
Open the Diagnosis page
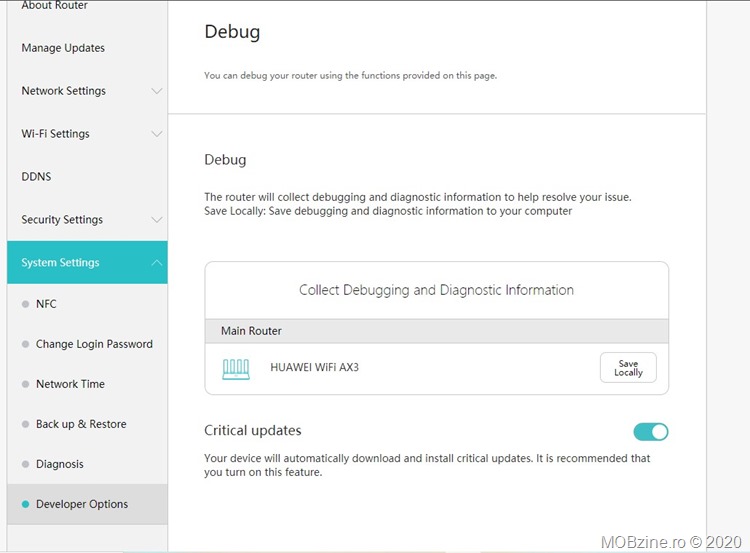[60, 464]
